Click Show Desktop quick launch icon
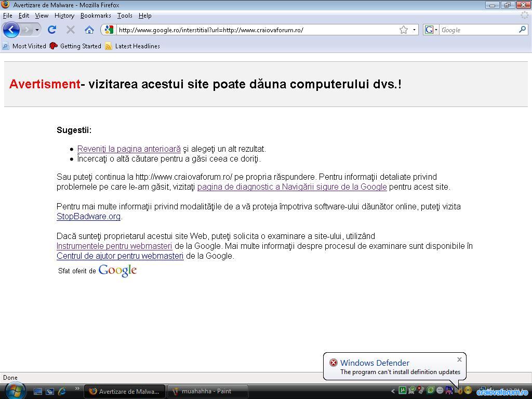The height and width of the screenshot is (399, 532). [x=37, y=391]
